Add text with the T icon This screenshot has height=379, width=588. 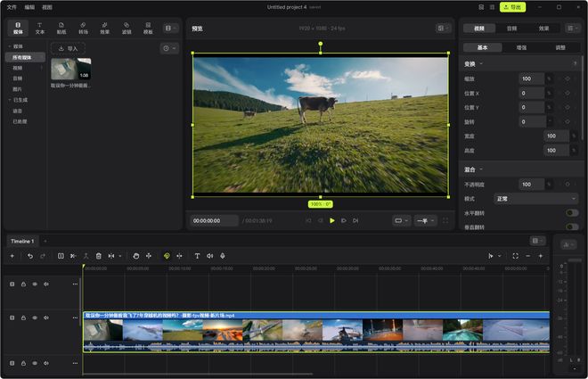[x=197, y=256]
